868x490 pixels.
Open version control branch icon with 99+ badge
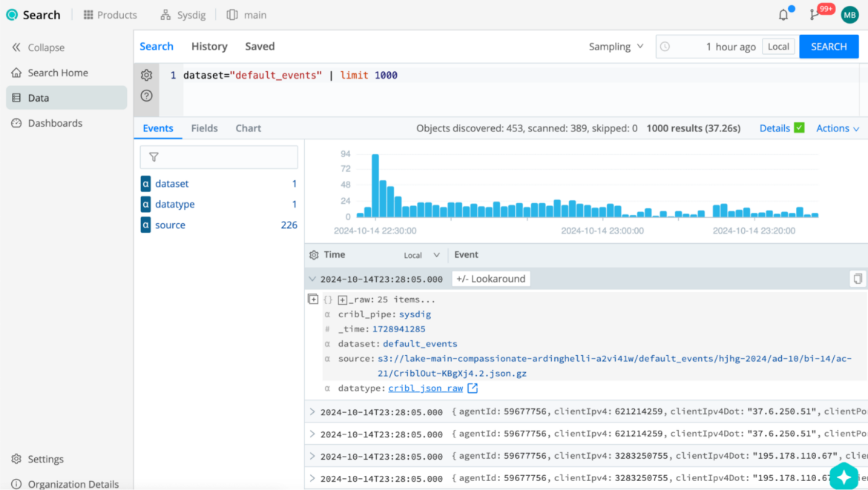coord(815,15)
